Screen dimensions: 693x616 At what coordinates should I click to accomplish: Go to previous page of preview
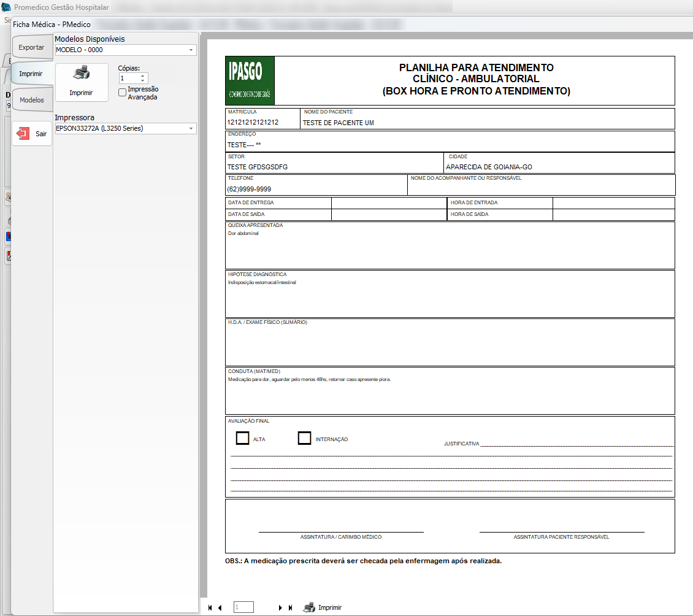220,607
